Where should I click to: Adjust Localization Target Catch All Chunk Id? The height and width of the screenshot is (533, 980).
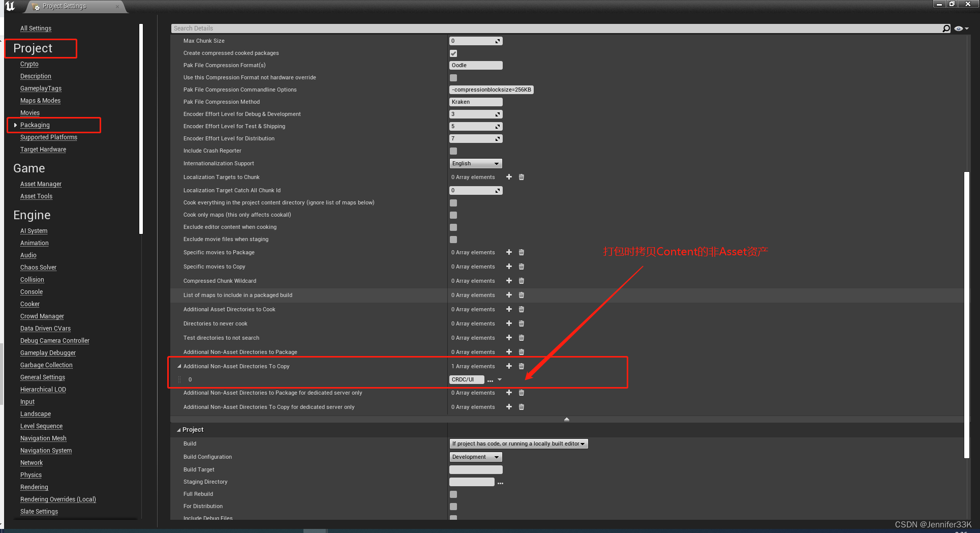point(476,190)
